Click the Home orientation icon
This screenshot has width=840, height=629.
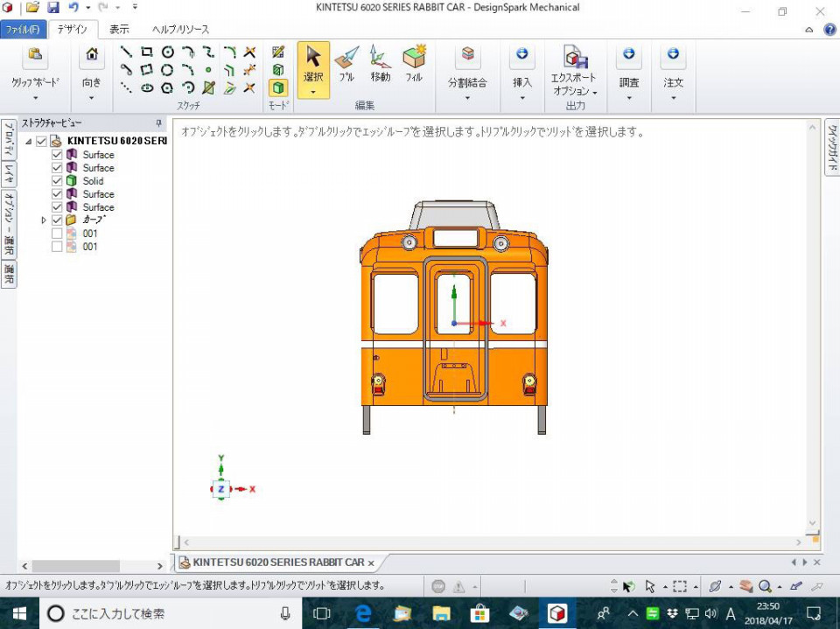pos(92,54)
